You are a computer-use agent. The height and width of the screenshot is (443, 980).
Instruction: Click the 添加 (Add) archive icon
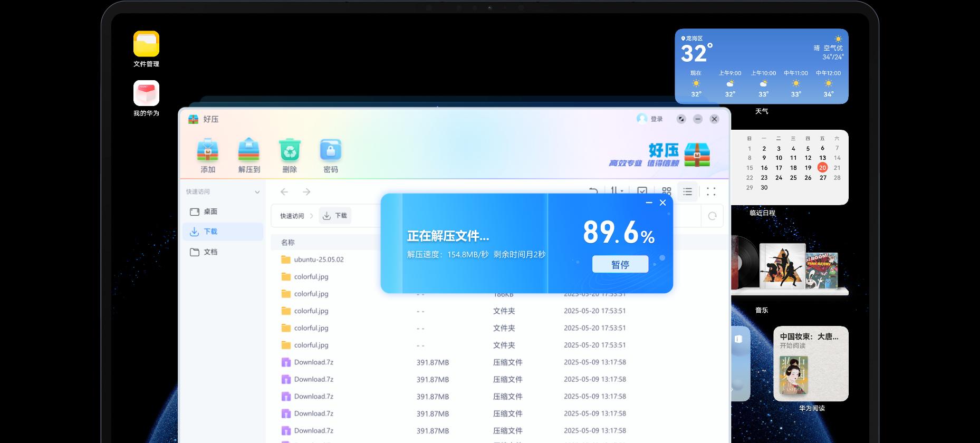click(208, 150)
